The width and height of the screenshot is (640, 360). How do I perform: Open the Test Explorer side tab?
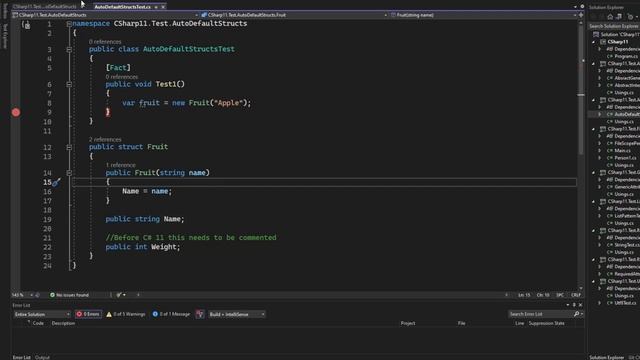click(5, 36)
